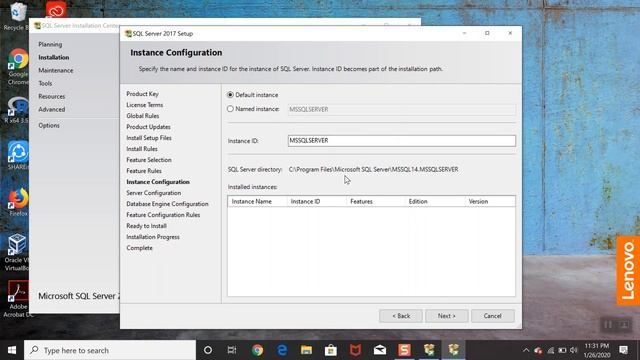This screenshot has height=360, width=640.
Task: Click Install Rules step in setup list
Action: click(142, 149)
